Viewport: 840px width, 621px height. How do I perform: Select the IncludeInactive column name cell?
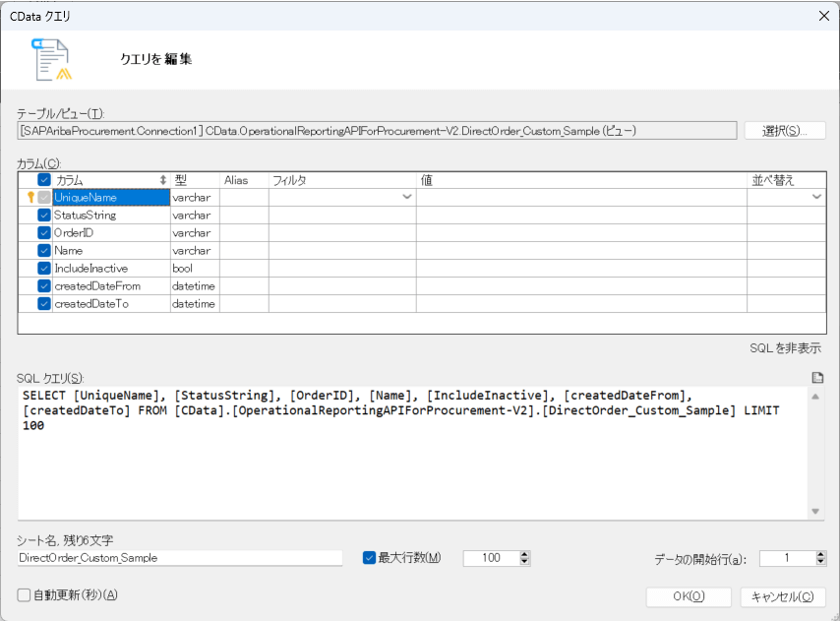coord(111,268)
